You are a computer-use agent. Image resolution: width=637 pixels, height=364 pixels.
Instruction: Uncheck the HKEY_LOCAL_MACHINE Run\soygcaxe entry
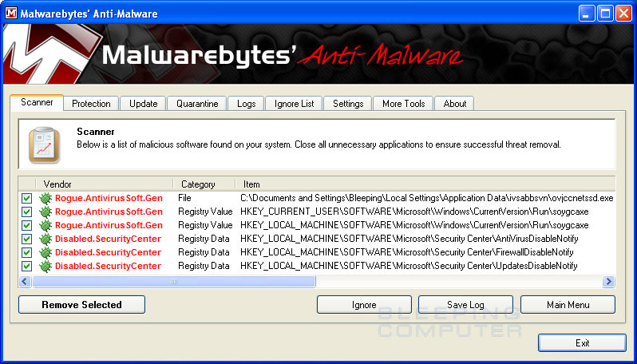(26, 225)
